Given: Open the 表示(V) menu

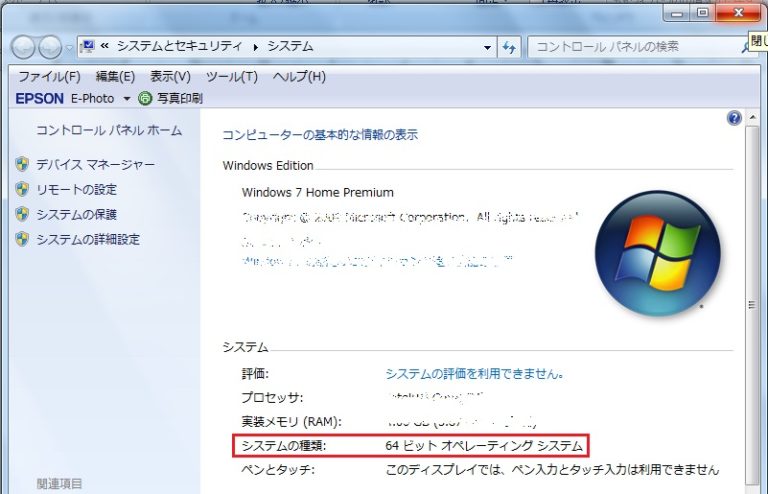Looking at the screenshot, I should pos(170,76).
